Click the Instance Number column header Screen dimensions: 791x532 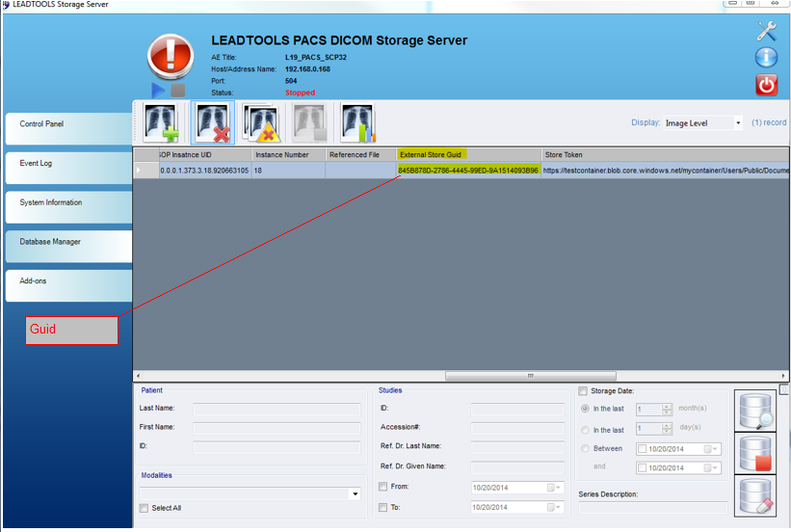pos(288,155)
